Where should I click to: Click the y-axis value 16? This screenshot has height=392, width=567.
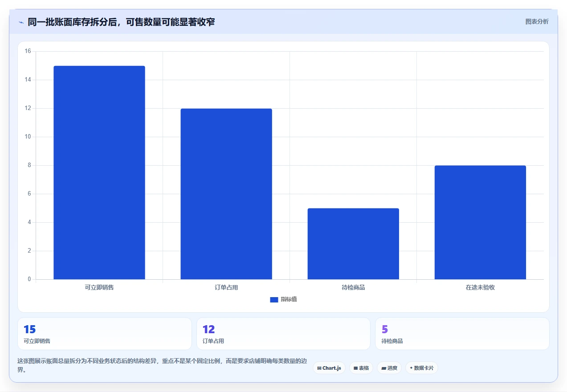coord(28,51)
